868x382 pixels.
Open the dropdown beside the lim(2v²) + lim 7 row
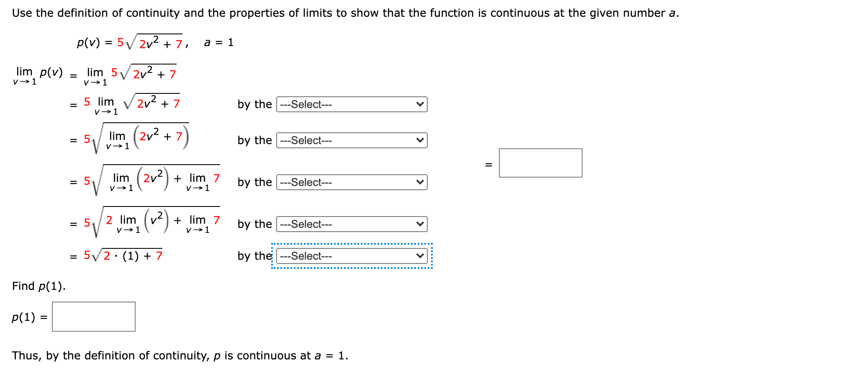pos(352,183)
